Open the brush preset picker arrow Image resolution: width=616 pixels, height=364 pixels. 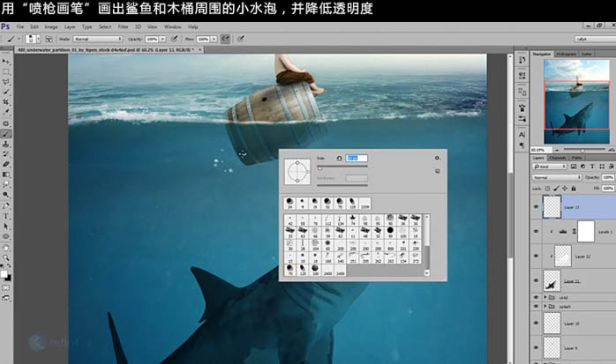(38, 39)
